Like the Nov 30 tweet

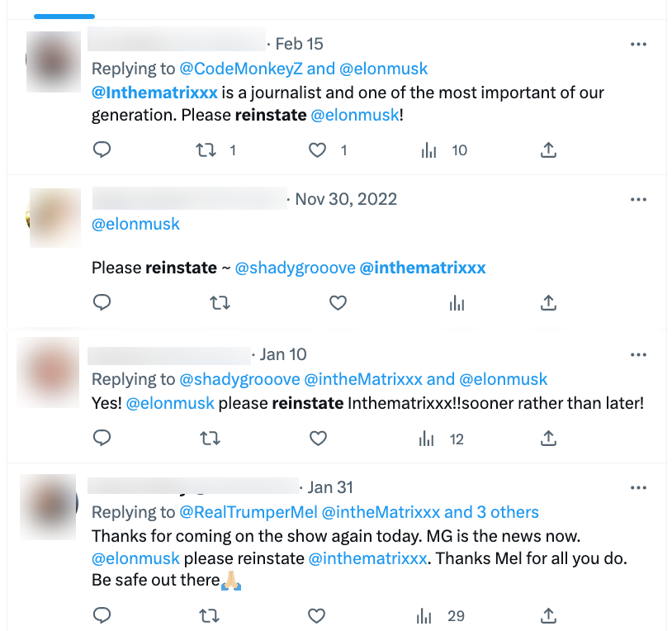(x=338, y=303)
